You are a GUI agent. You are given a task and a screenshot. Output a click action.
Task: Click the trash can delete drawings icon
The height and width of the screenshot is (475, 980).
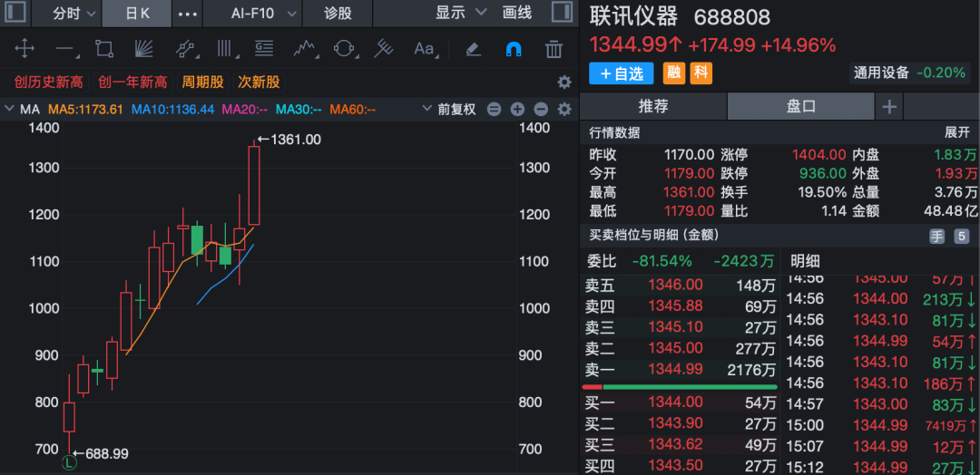(554, 48)
